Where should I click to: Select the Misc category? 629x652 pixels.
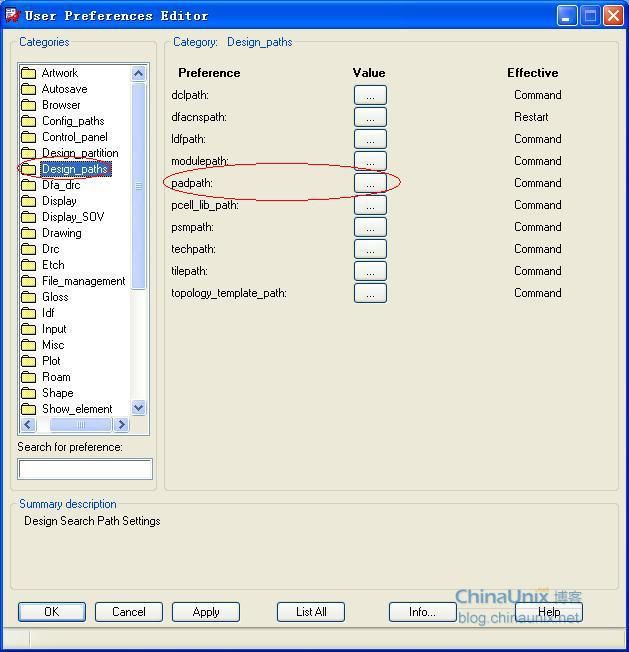pos(53,345)
